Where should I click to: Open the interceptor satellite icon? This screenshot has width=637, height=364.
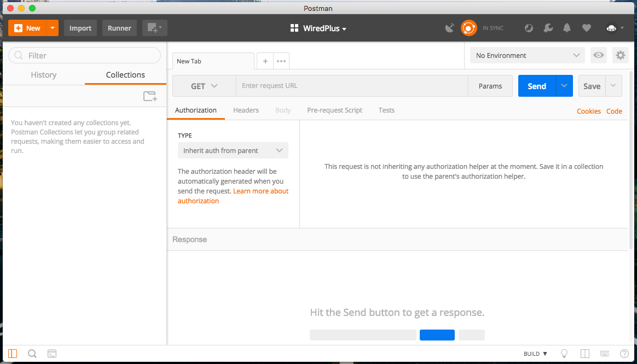450,28
